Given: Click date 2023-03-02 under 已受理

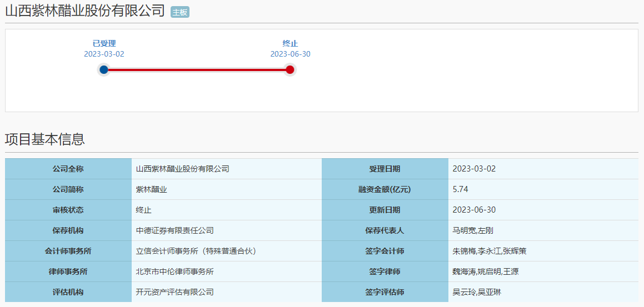Looking at the screenshot, I should pyautogui.click(x=104, y=54).
